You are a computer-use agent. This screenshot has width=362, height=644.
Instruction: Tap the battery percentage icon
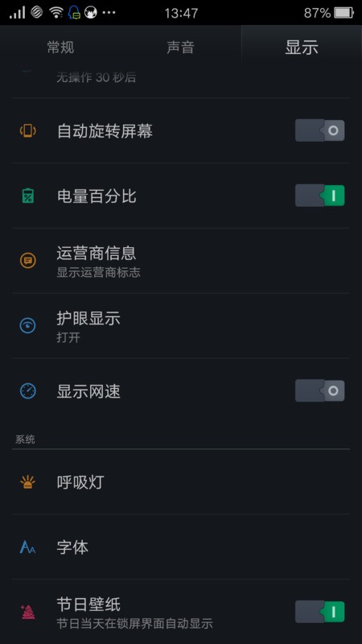(28, 196)
